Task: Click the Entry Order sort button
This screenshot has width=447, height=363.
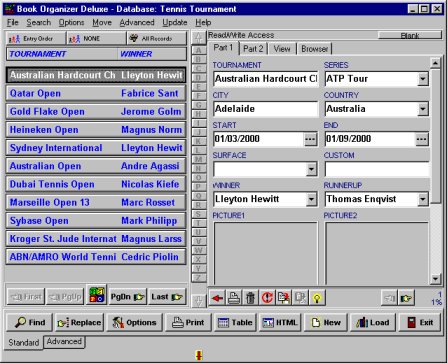Action: click(x=36, y=39)
